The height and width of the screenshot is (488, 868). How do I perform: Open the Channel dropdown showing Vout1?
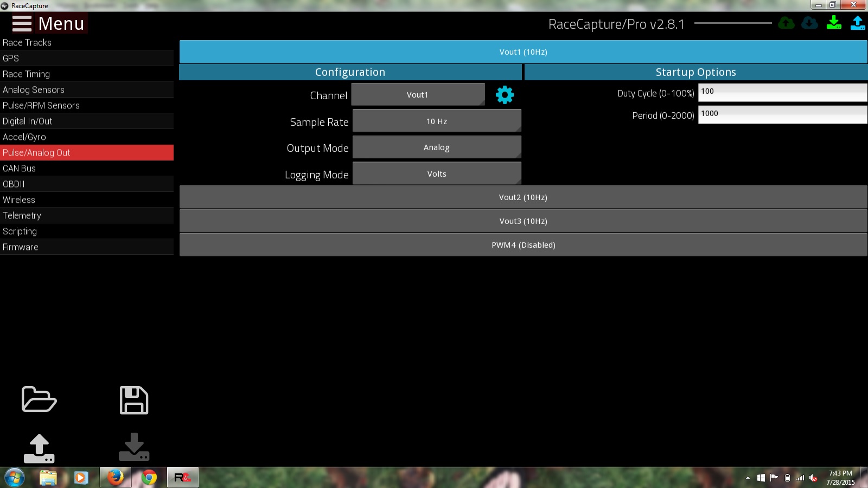click(x=418, y=94)
